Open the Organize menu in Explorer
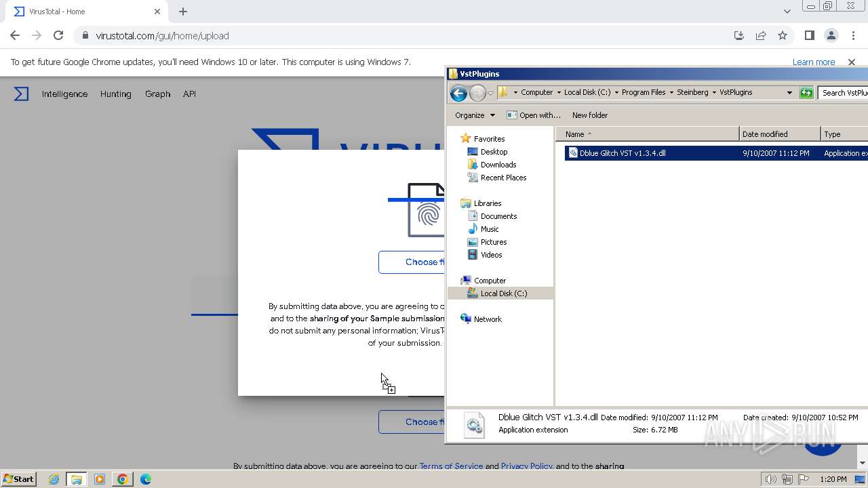The image size is (868, 488). tap(475, 115)
